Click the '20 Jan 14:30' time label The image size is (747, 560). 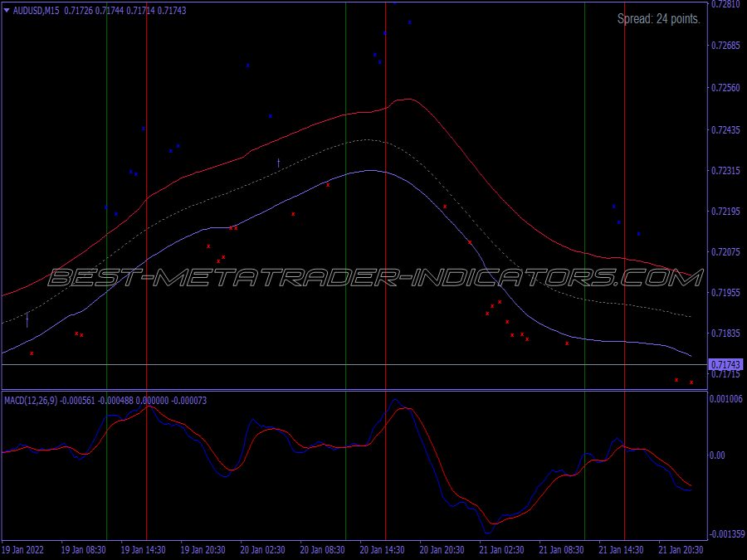click(x=383, y=550)
